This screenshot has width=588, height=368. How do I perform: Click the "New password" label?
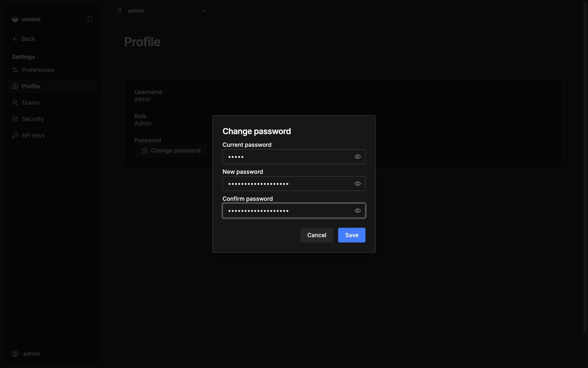pyautogui.click(x=243, y=172)
